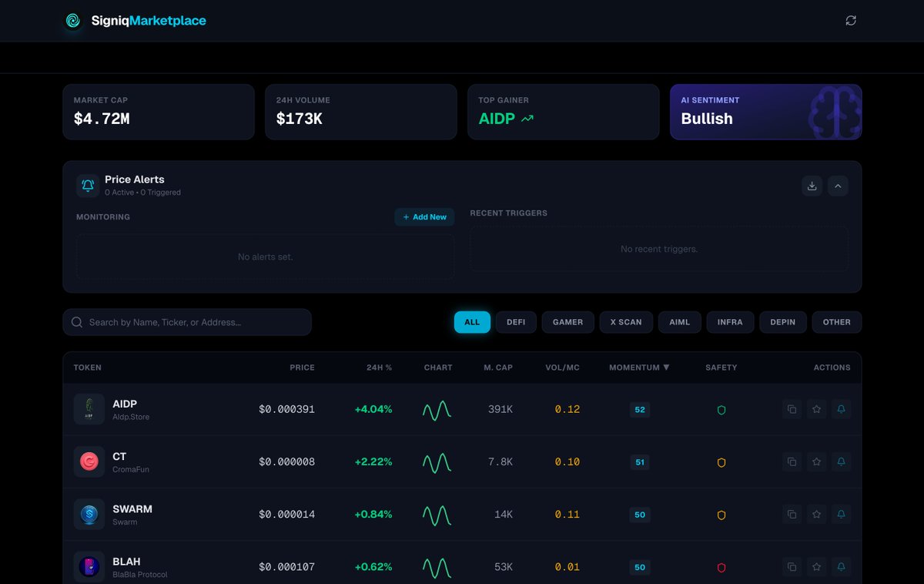Focus the token search field
The height and width of the screenshot is (584, 924).
click(187, 322)
